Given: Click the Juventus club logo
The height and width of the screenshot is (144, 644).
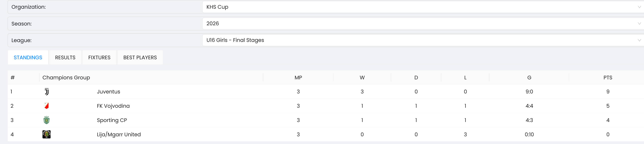Looking at the screenshot, I should pos(47,91).
